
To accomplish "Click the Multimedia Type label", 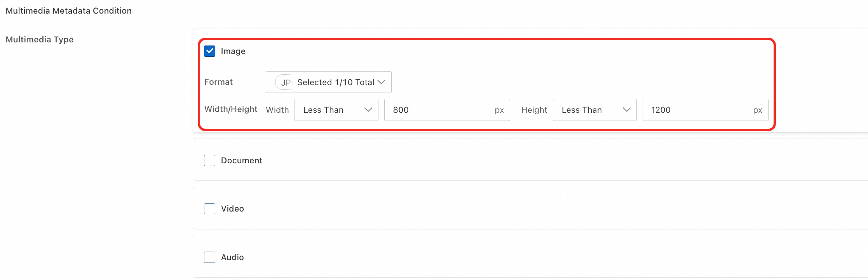I will click(40, 39).
